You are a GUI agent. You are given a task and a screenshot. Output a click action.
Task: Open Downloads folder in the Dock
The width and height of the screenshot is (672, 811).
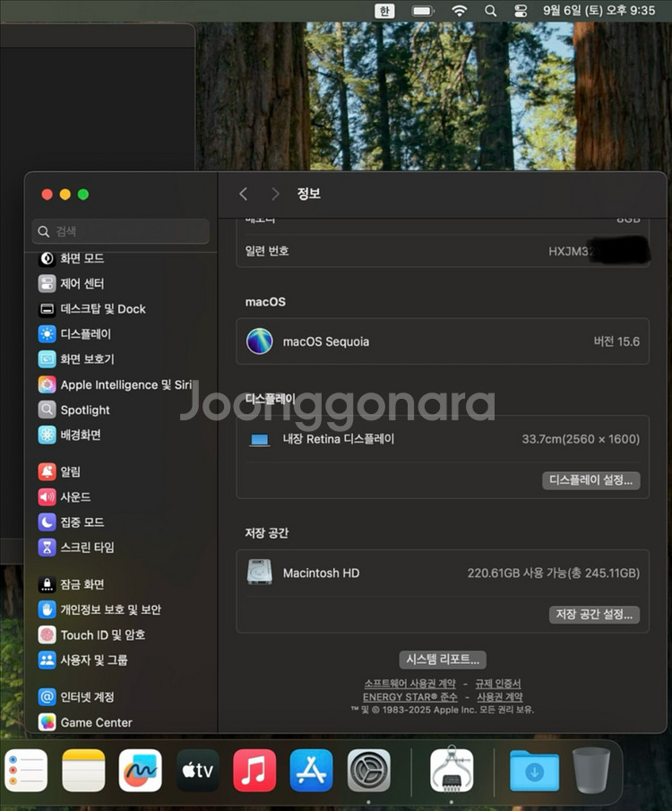tap(534, 772)
